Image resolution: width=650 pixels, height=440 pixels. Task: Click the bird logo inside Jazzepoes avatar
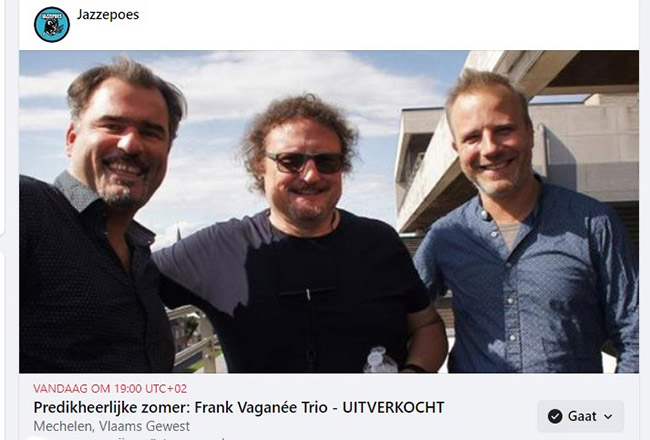52,28
